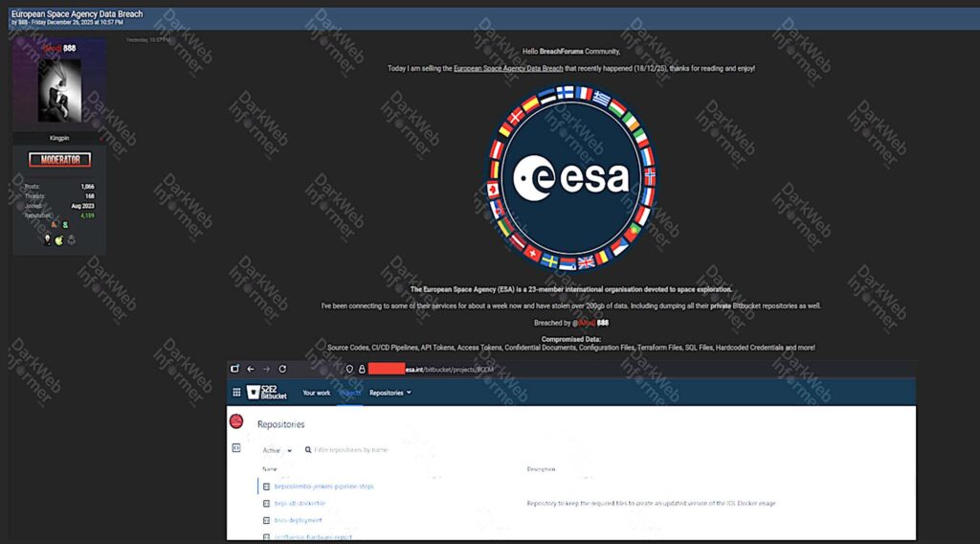Image resolution: width=980 pixels, height=544 pixels.
Task: Reload the Bitbucket page
Action: pyautogui.click(x=282, y=369)
